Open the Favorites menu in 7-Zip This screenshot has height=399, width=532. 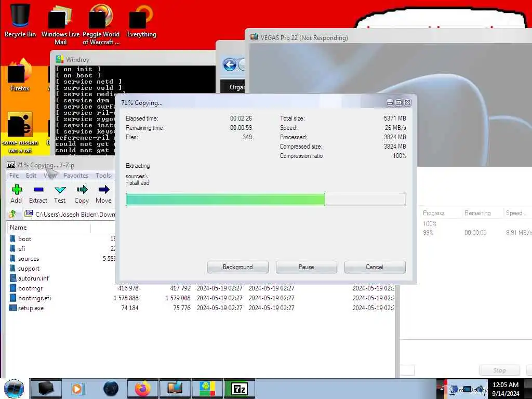(76, 176)
